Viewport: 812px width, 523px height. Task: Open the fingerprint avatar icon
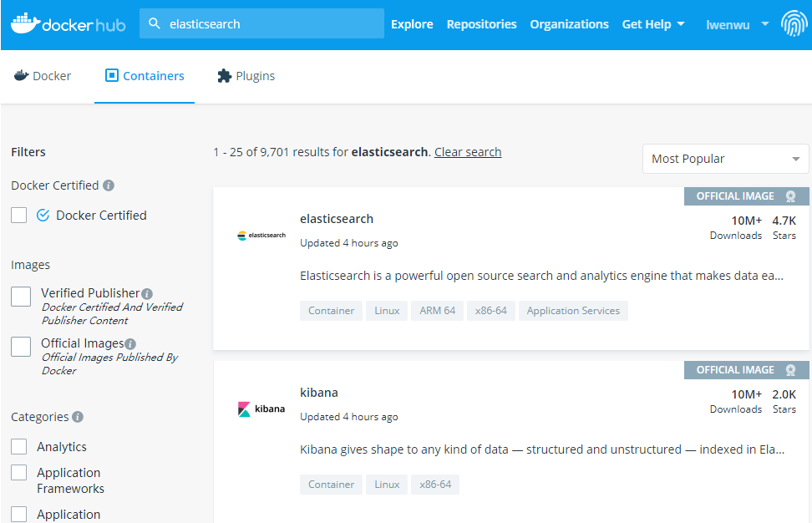point(794,24)
